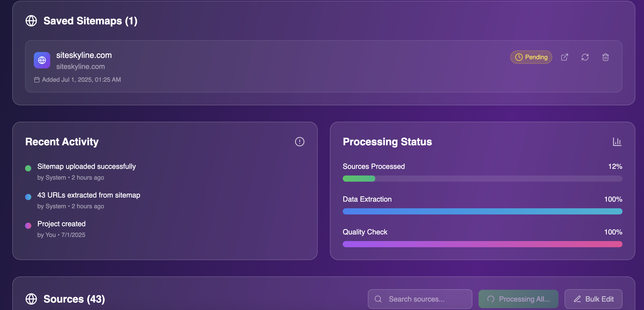Select the 'Project created' activity entry
644x310 pixels.
tap(61, 224)
